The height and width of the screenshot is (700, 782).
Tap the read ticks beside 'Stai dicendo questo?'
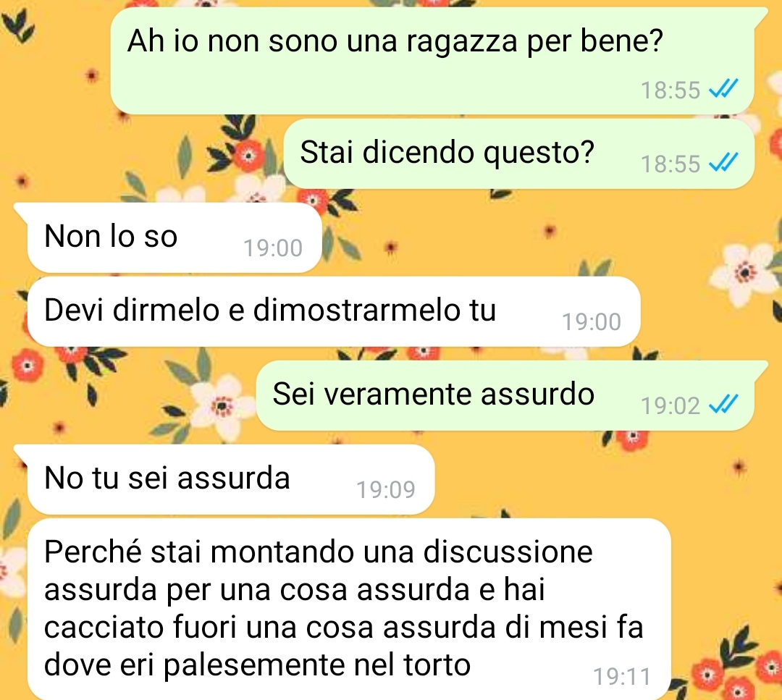click(723, 163)
